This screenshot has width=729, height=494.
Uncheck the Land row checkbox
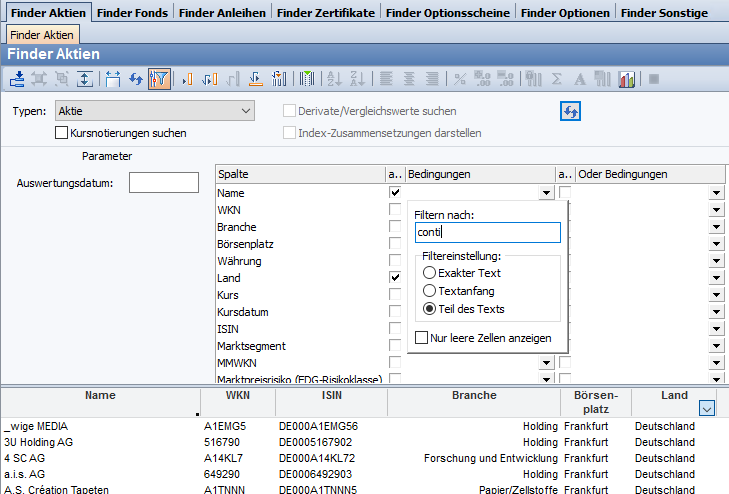click(395, 277)
